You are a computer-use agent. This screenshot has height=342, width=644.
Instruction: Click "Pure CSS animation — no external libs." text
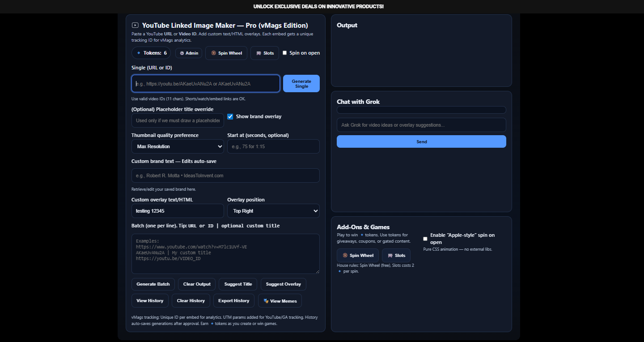click(458, 249)
